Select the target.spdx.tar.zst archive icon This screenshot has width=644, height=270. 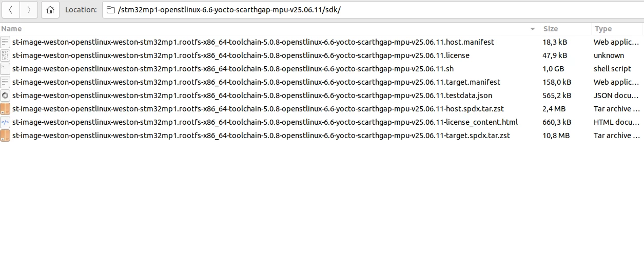coord(5,136)
